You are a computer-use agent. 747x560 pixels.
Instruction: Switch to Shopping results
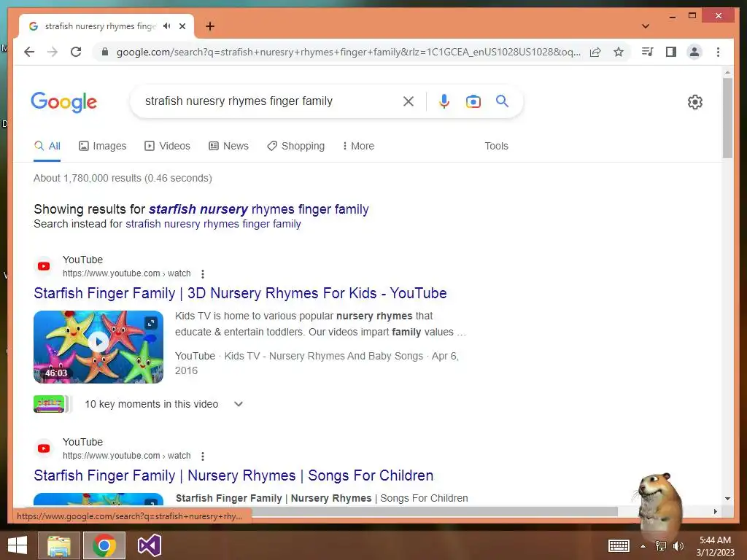pos(296,146)
